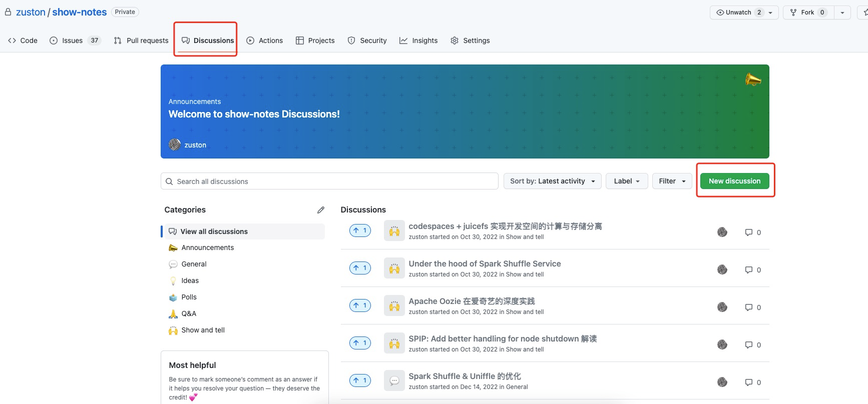
Task: Click the Fork button
Action: pyautogui.click(x=808, y=12)
